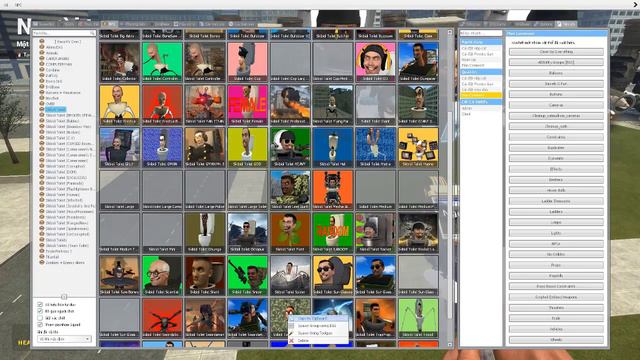Click the Ladders cleanup button
This screenshot has height=360, width=640.
pos(556,212)
